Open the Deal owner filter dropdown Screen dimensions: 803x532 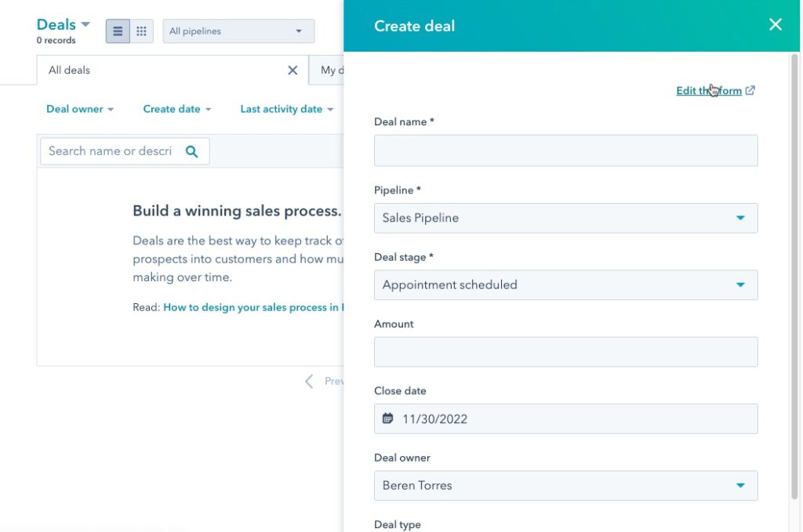coord(79,109)
